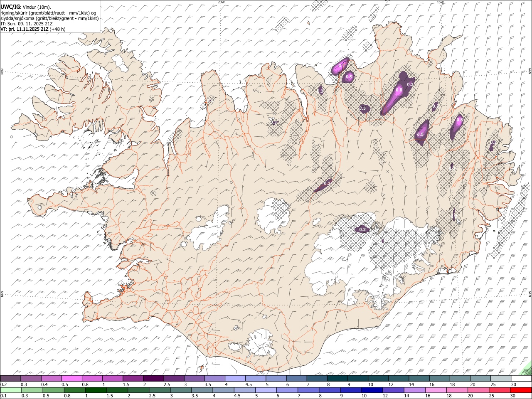Pick the dark purple 2 swatch in the top legend row

[153, 379]
